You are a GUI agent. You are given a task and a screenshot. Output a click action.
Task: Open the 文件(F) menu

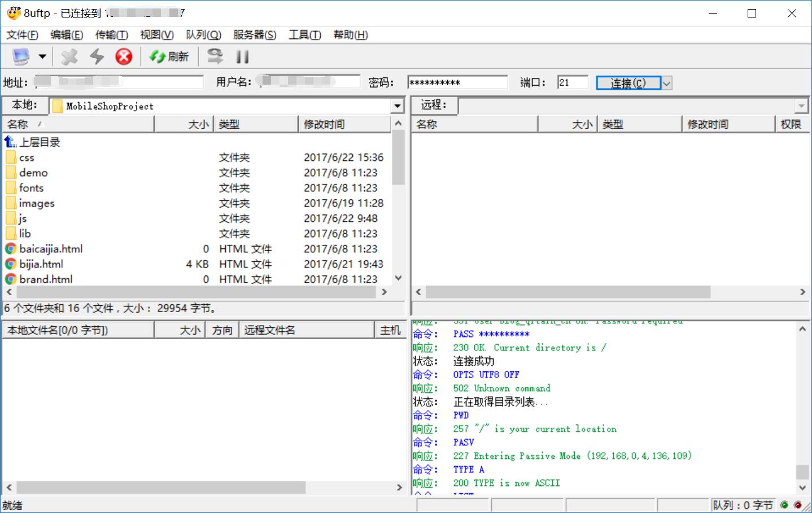pos(22,35)
